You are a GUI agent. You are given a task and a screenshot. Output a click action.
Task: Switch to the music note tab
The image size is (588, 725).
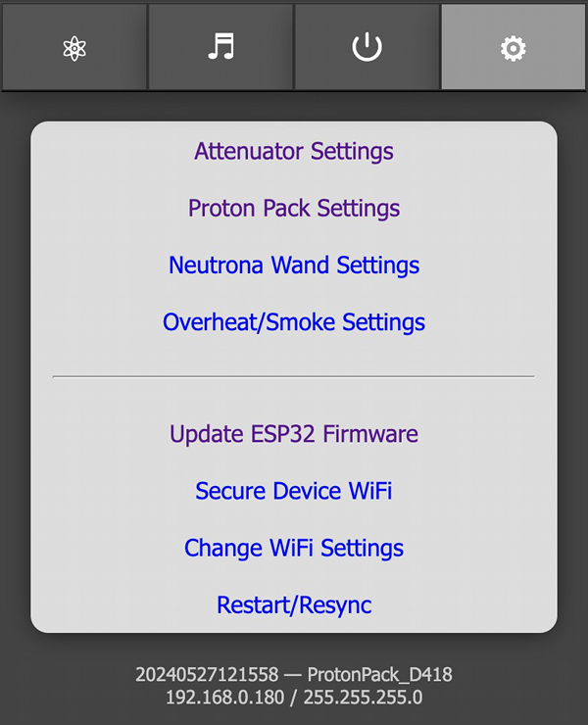[221, 47]
